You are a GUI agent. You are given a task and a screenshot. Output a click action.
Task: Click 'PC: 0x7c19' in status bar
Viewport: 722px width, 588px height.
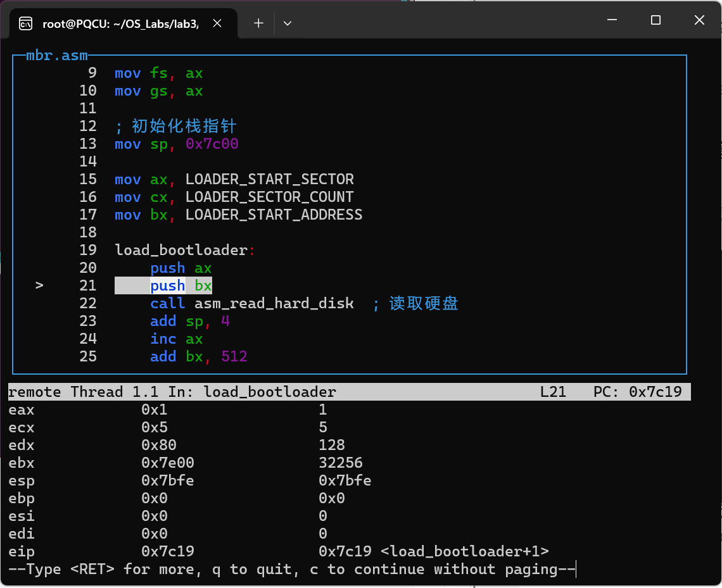click(637, 392)
